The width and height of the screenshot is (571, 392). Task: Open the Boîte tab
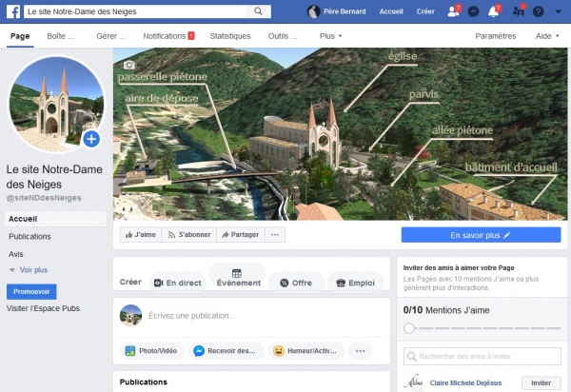pyautogui.click(x=61, y=36)
